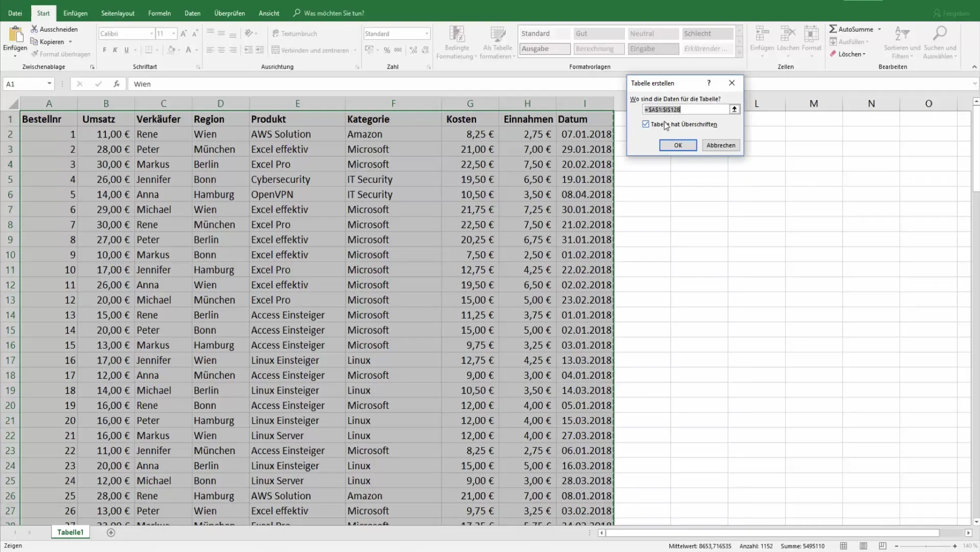Toggle bold formatting (F)
The image size is (980, 552).
point(104,50)
